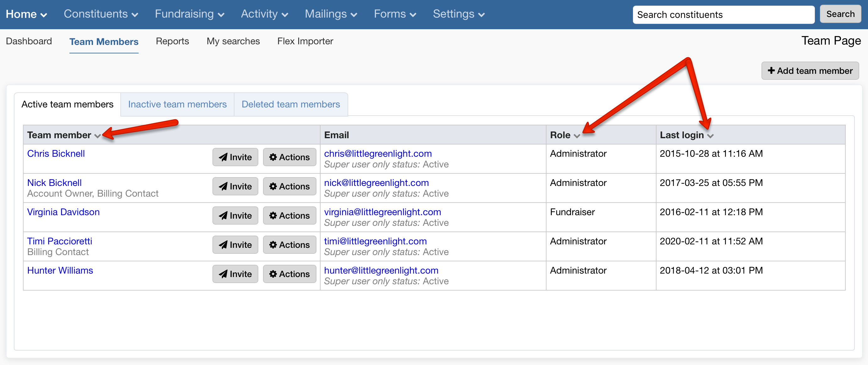The width and height of the screenshot is (868, 365).
Task: Expand the Settings menu chevron
Action: [482, 15]
